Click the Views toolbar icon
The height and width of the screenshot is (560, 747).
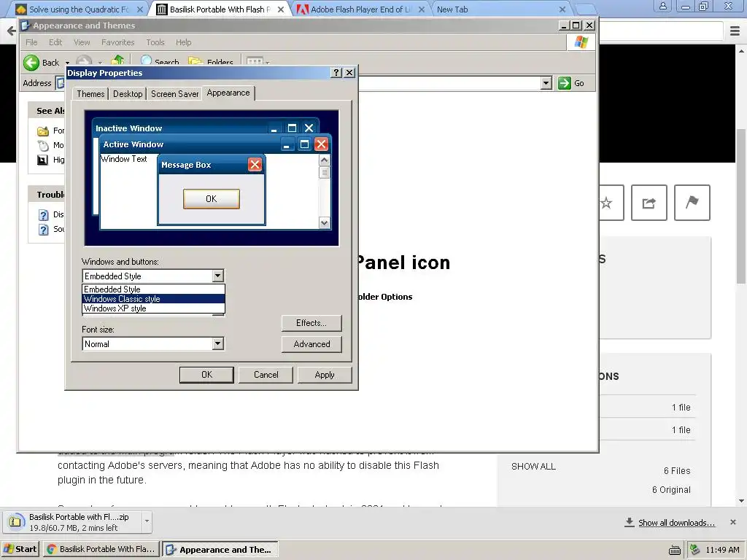[255, 61]
